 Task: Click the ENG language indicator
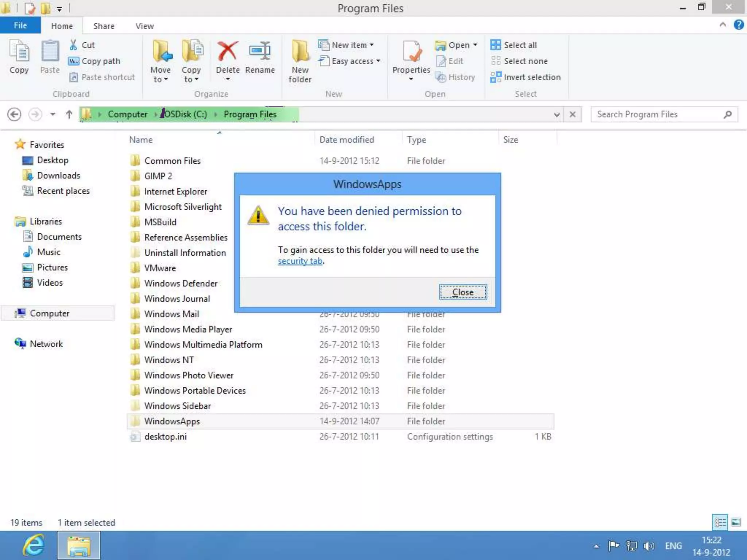673,546
